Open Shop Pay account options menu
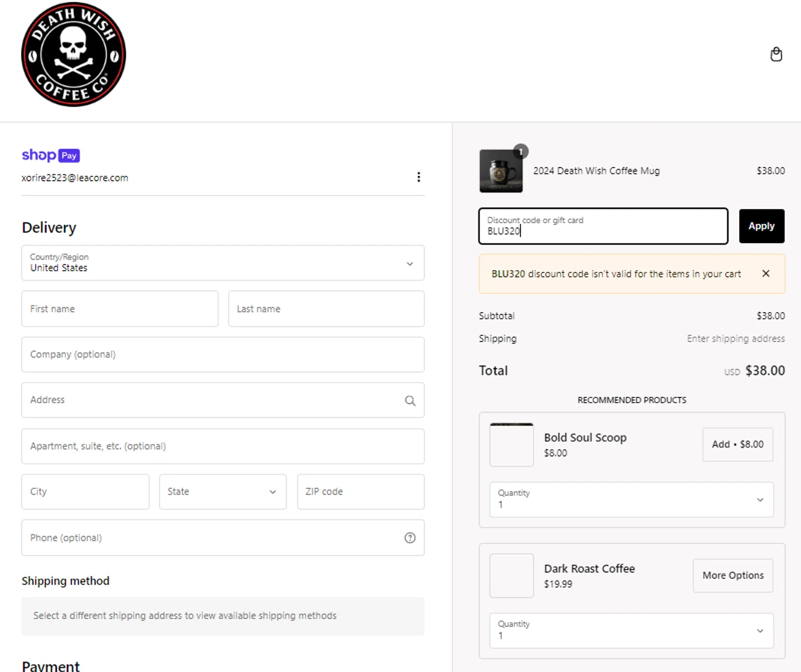The width and height of the screenshot is (801, 672). pyautogui.click(x=419, y=177)
